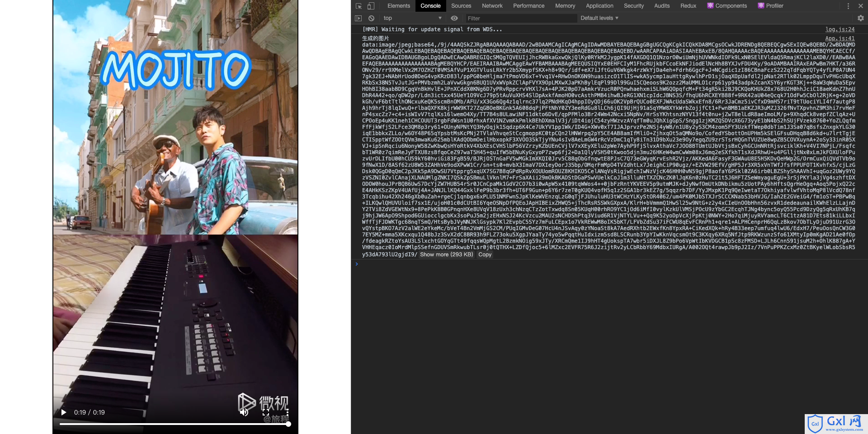Screen dimensions: 868x434
Task: Switch to the Sources tab
Action: (x=461, y=6)
